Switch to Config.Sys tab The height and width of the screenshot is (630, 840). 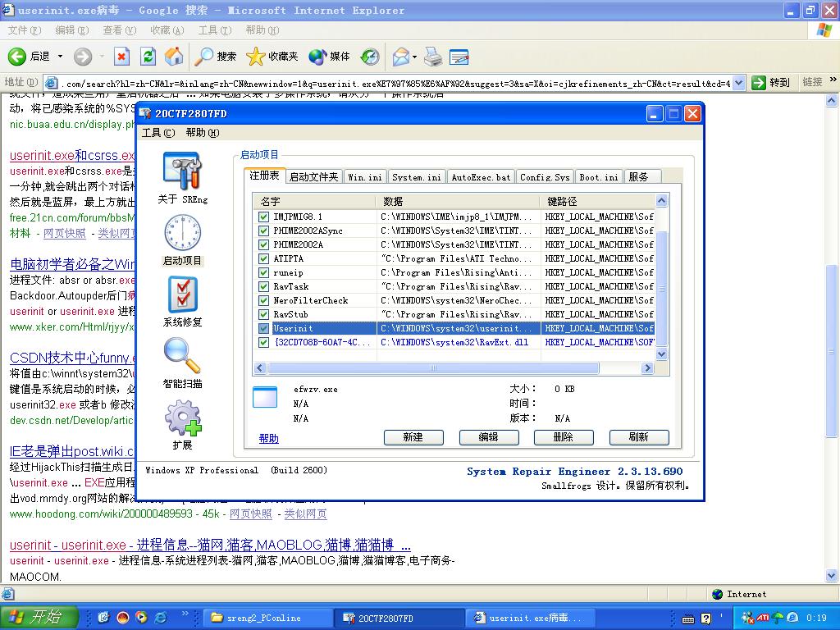click(x=545, y=177)
